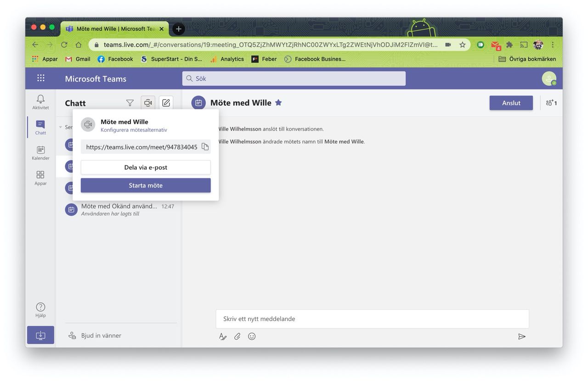This screenshot has width=588, height=381.
Task: Click the cast screen icon
Action: coord(524,45)
